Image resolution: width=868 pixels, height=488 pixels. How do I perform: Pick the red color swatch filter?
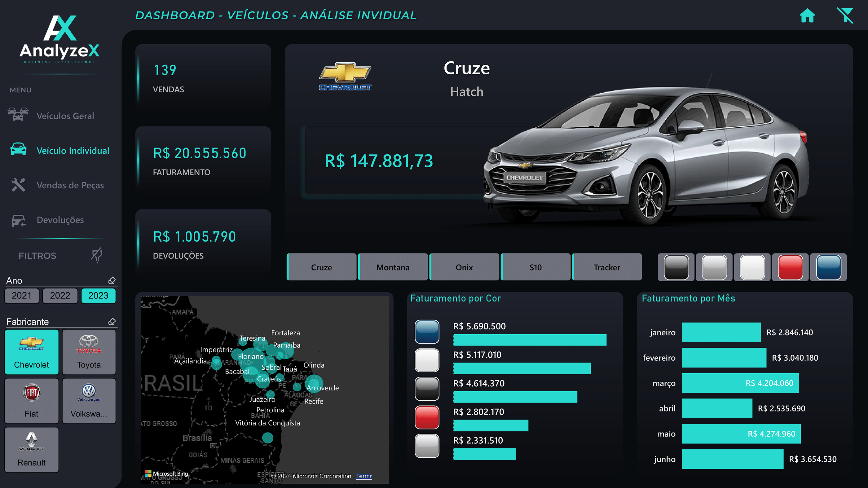click(790, 267)
